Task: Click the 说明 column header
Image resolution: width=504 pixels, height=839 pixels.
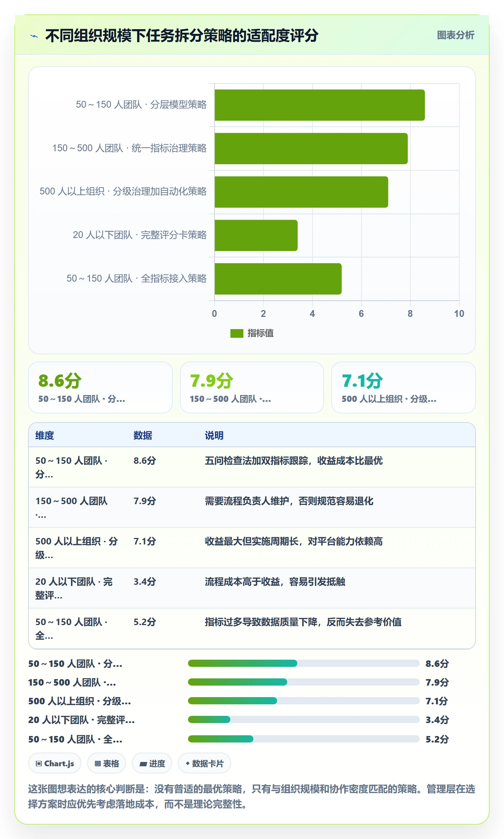Action: [214, 435]
